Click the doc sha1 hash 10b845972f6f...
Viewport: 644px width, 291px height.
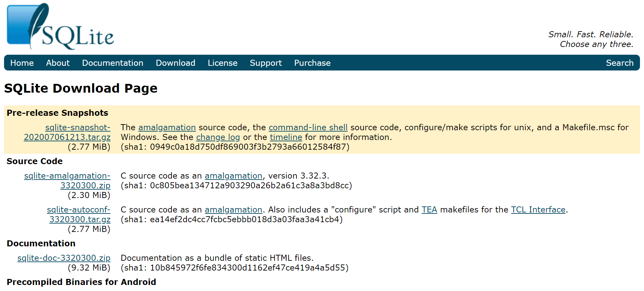pyautogui.click(x=248, y=268)
